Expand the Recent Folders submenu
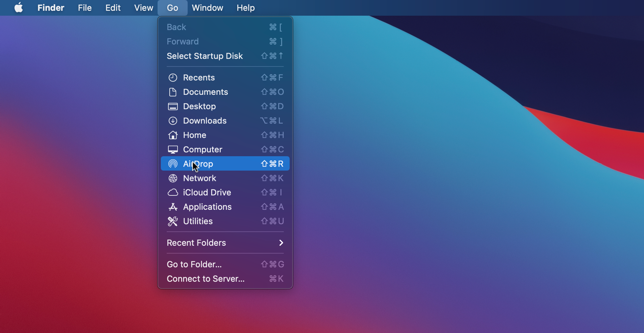Image resolution: width=644 pixels, height=333 pixels. pyautogui.click(x=225, y=243)
